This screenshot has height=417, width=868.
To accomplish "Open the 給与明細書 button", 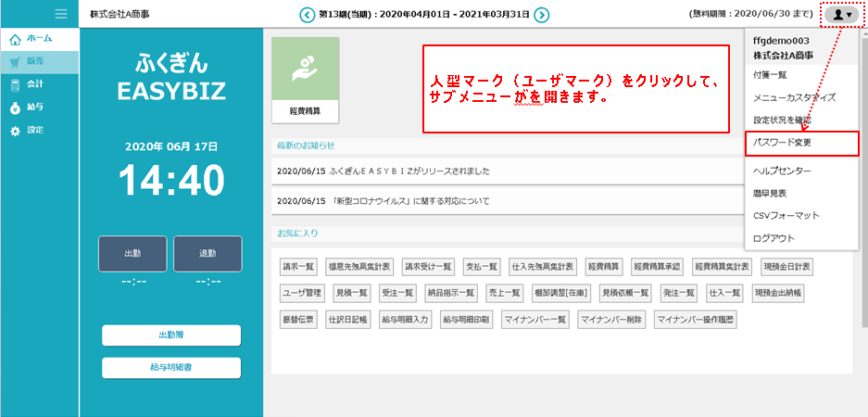I will (171, 368).
